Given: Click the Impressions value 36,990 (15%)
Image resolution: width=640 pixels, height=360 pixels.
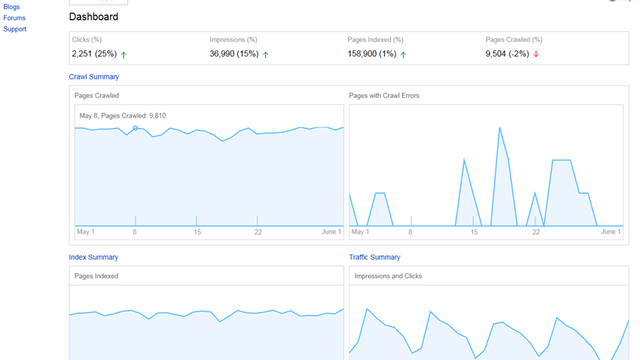Looking at the screenshot, I should (x=234, y=54).
